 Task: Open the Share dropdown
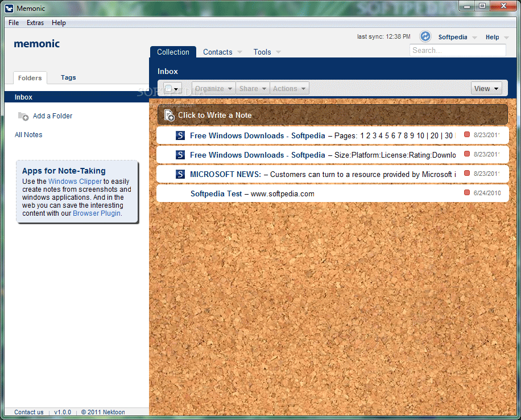click(x=253, y=88)
